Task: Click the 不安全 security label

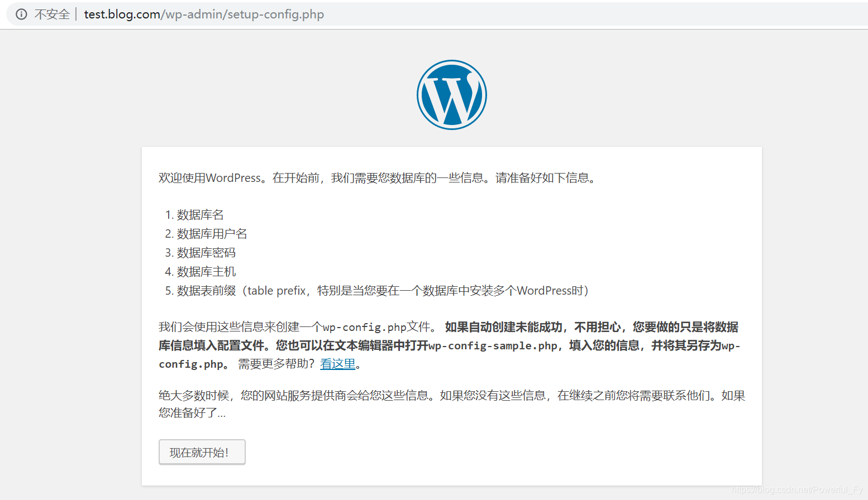Action: pos(52,14)
